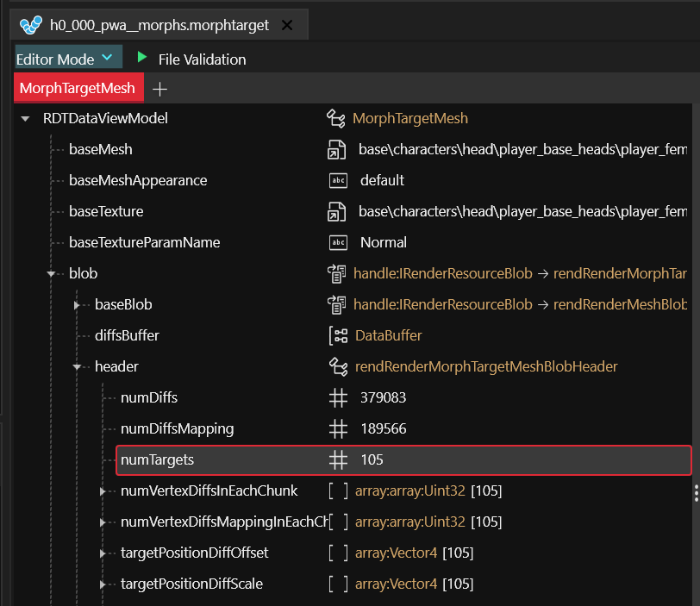The image size is (700, 606).
Task: Expand the baseBlob tree node
Action: (78, 305)
